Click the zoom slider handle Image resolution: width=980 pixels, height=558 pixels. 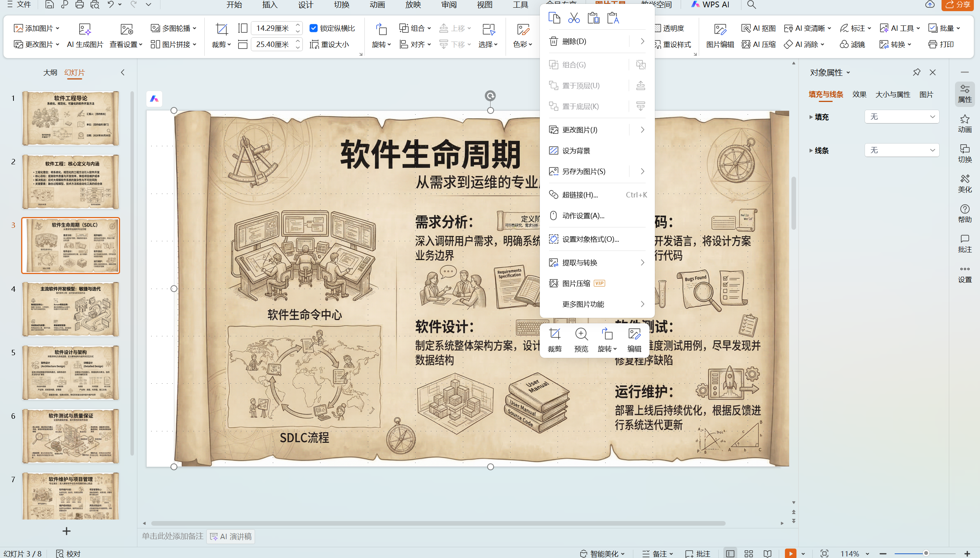coord(926,553)
